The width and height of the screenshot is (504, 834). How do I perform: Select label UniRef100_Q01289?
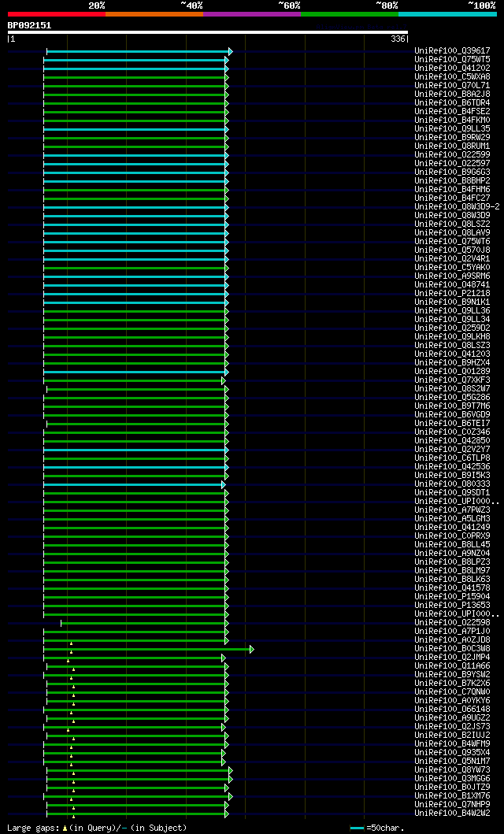click(x=452, y=371)
